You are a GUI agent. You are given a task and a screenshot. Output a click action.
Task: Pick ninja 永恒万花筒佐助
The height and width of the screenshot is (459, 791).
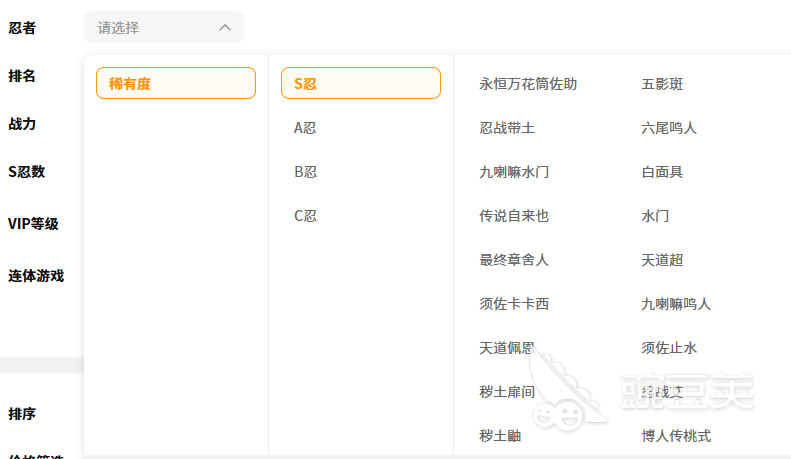tap(528, 84)
